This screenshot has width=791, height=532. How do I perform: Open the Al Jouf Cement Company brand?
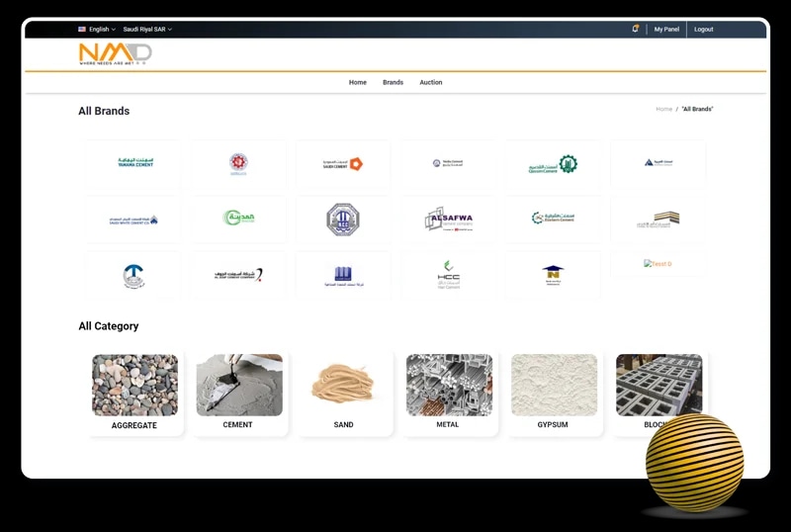pos(238,274)
